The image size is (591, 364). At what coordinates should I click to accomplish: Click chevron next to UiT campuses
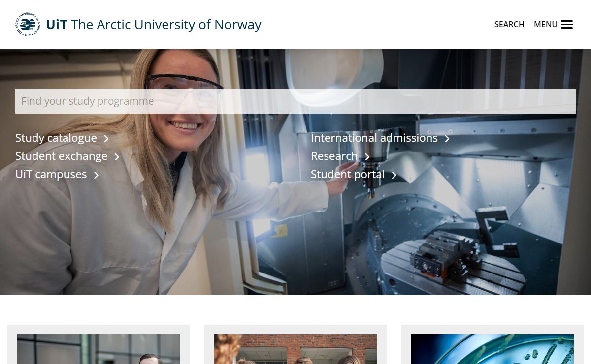96,175
